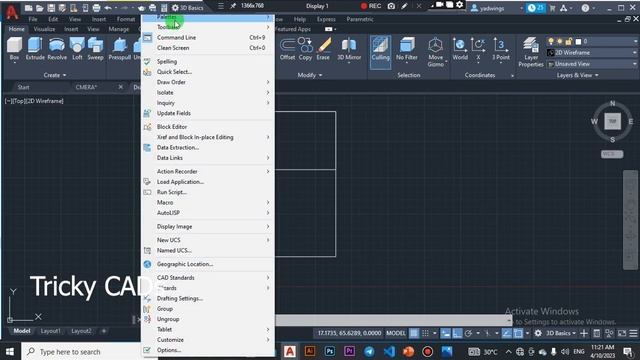Click the WCS label under ViewCube
This screenshot has width=640, height=360.
point(612,154)
